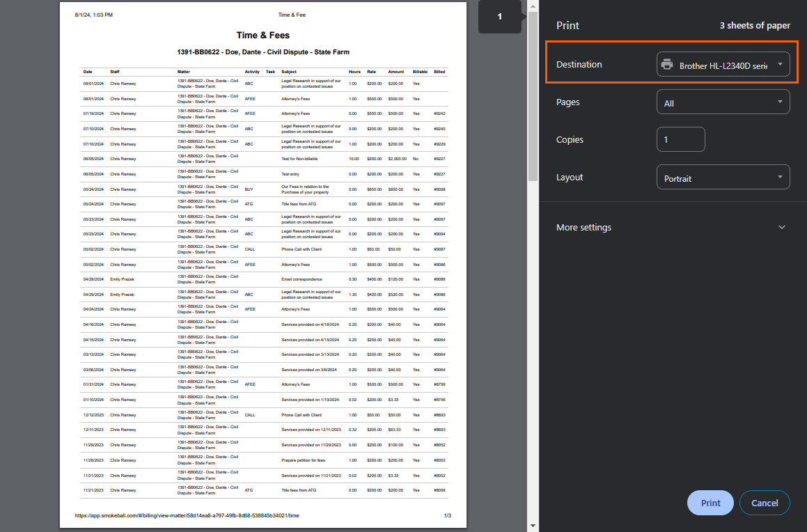The width and height of the screenshot is (807, 532).
Task: Click the 'Matter' column header
Action: tap(184, 72)
